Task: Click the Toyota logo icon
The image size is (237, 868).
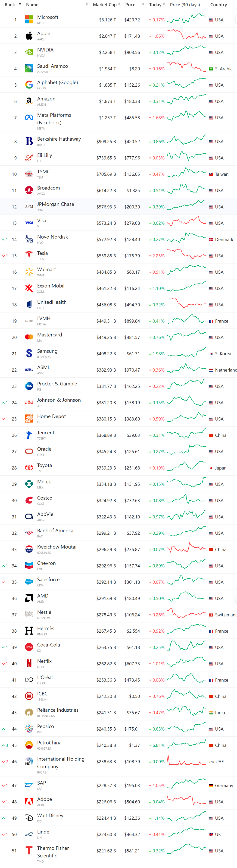Action: click(29, 468)
